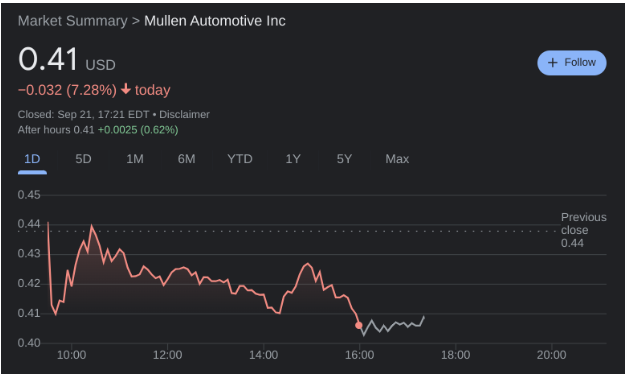Follow Mullen Automotive stock
This screenshot has width=627, height=378.
coord(571,63)
